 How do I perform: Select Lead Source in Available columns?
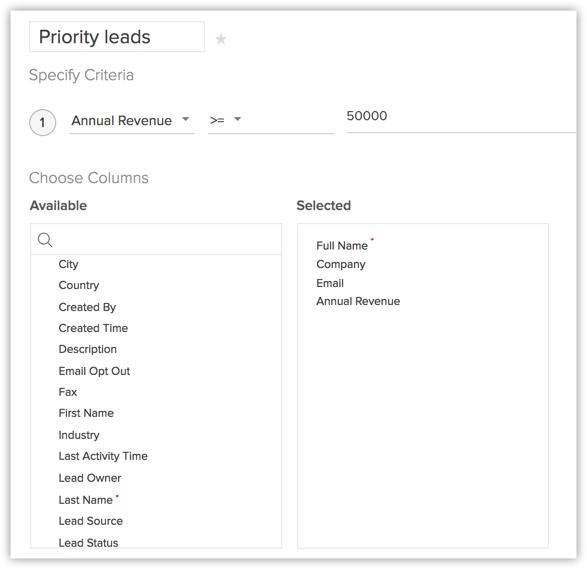point(91,521)
